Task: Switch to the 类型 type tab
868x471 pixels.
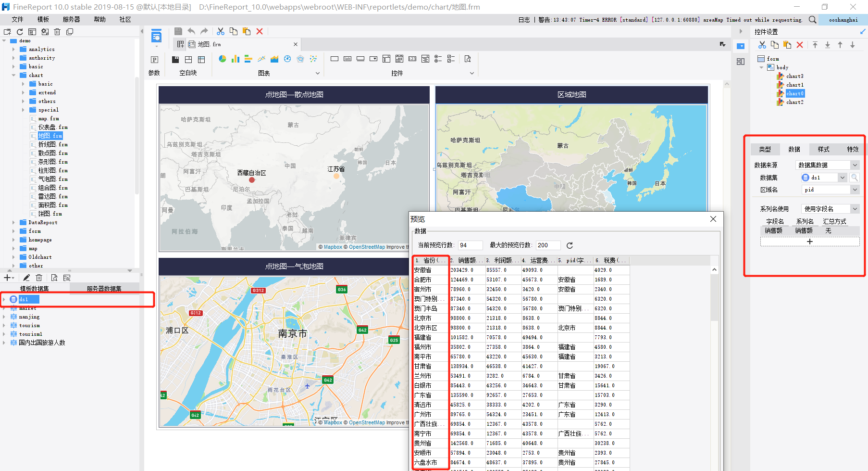Action: click(x=765, y=149)
